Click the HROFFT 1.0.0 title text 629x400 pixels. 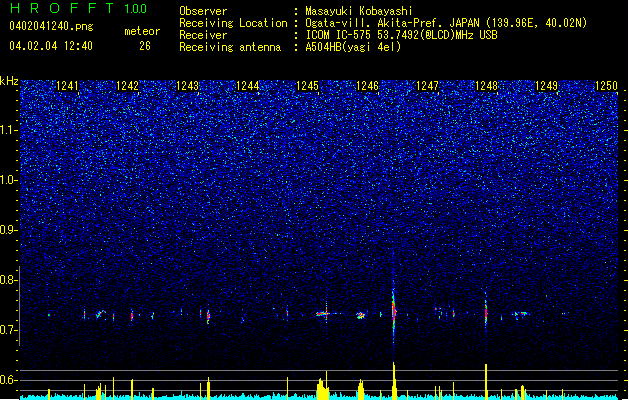coord(79,8)
